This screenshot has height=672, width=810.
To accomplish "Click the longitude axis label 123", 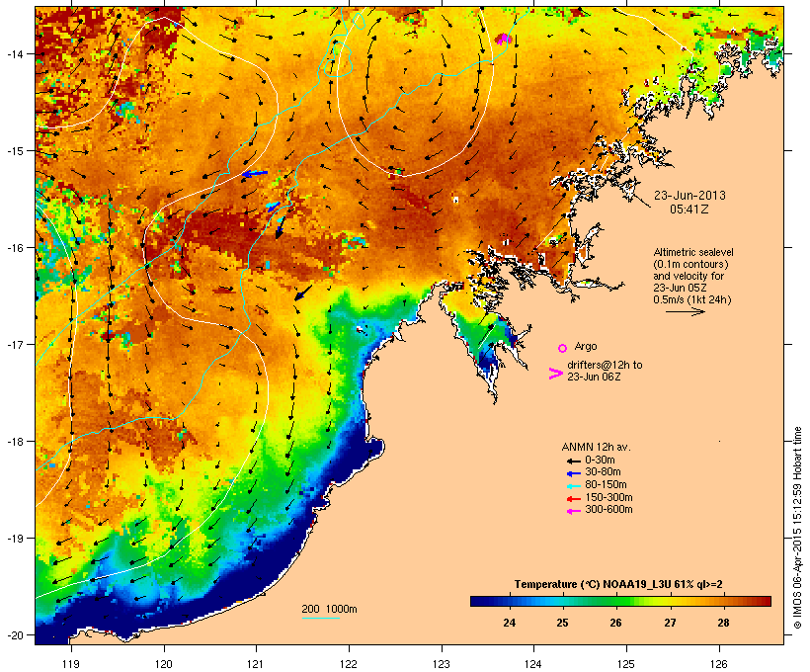I will click(x=442, y=664).
